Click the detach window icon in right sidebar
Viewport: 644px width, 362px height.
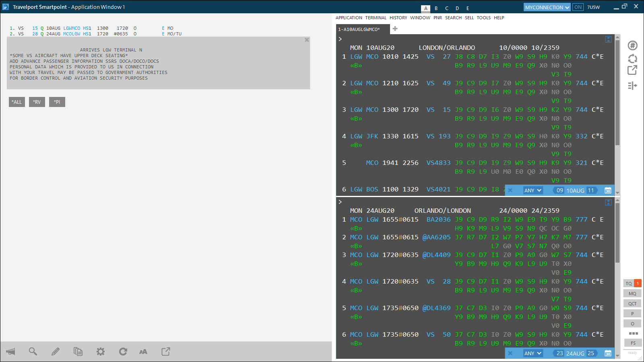click(x=633, y=70)
